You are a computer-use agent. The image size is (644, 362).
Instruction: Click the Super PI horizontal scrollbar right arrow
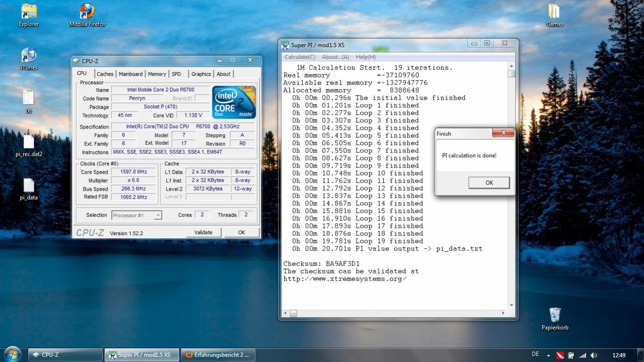pos(503,313)
